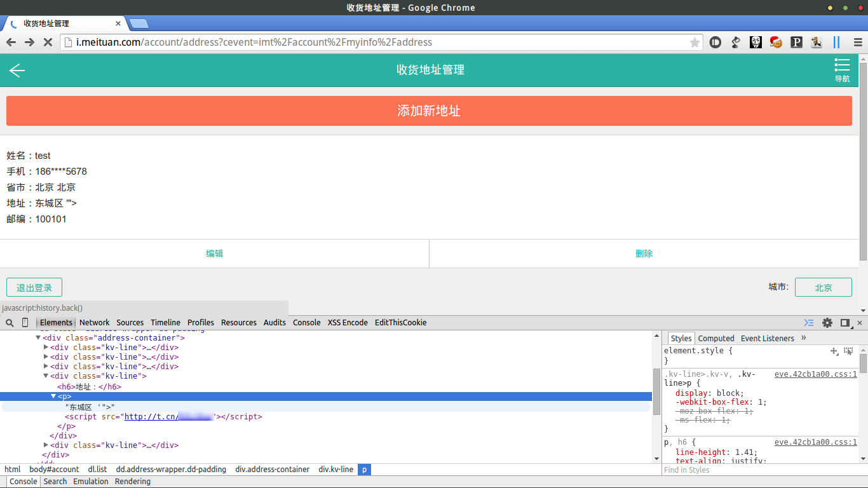Click the div.address-container breadcrumb
This screenshot has height=488, width=868.
tap(273, 470)
